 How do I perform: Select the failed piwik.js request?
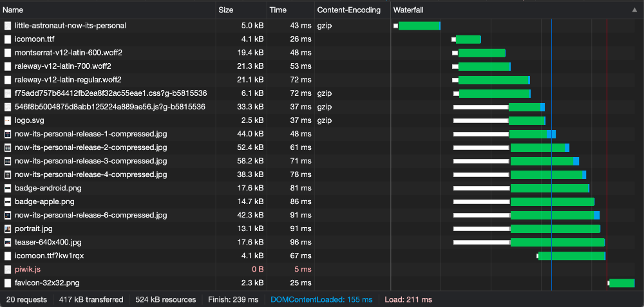pos(28,269)
